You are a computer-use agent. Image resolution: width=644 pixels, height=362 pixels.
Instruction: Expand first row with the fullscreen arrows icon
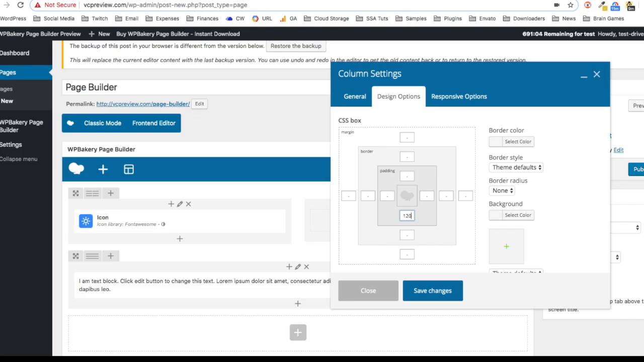(75, 193)
